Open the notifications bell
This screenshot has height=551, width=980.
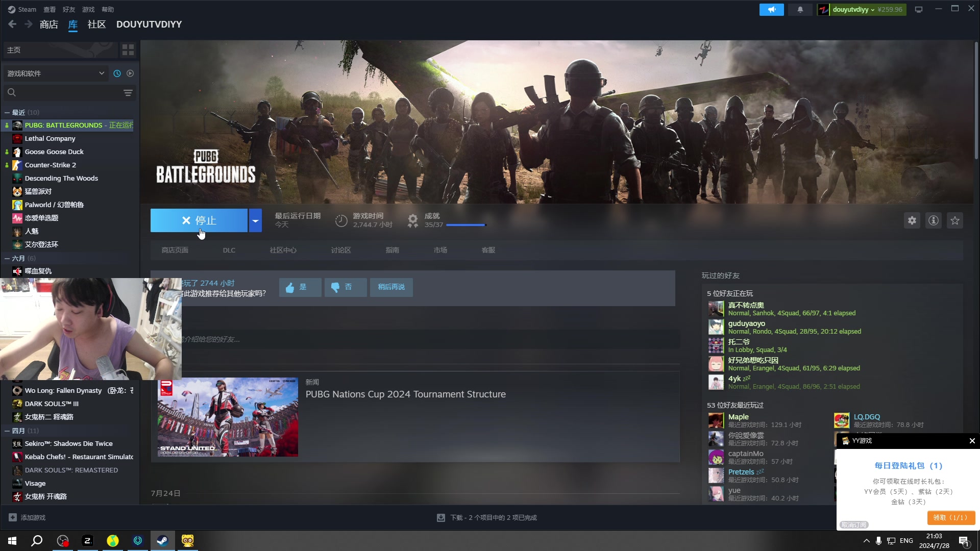(x=800, y=10)
